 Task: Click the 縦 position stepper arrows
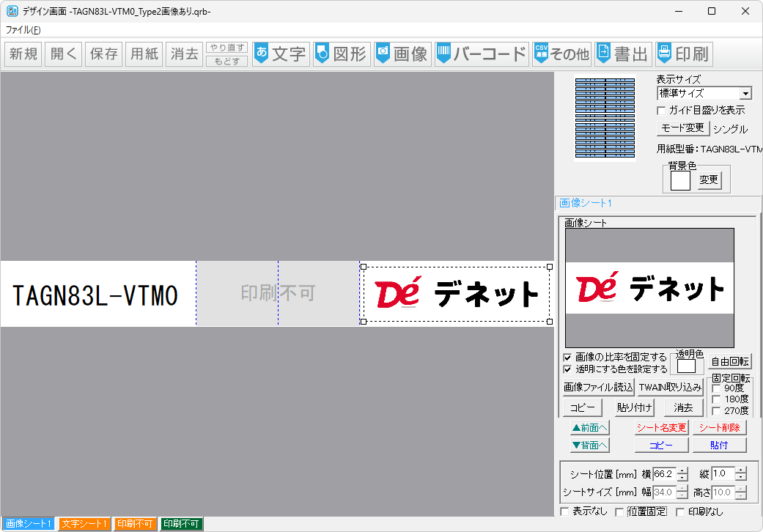[x=740, y=473]
